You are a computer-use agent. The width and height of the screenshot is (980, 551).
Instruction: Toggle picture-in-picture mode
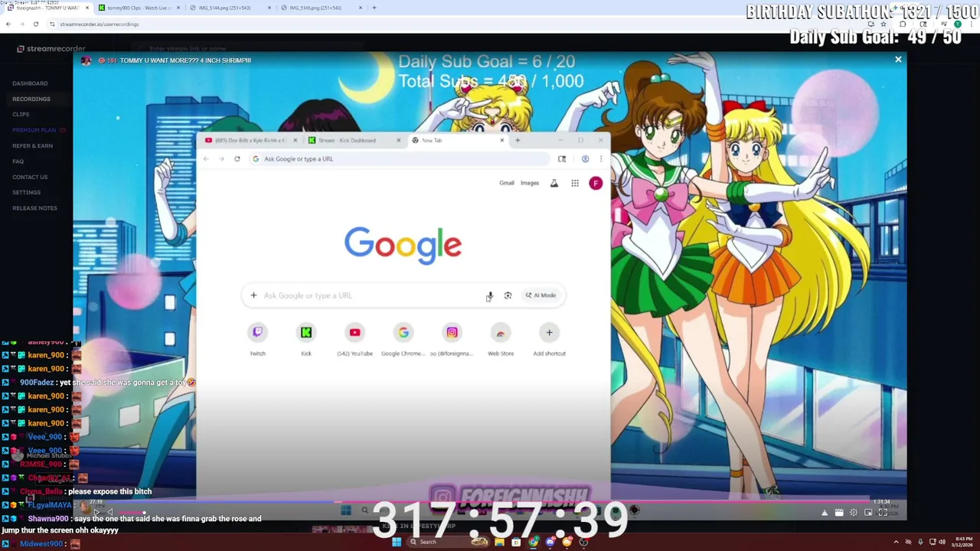[x=868, y=513]
